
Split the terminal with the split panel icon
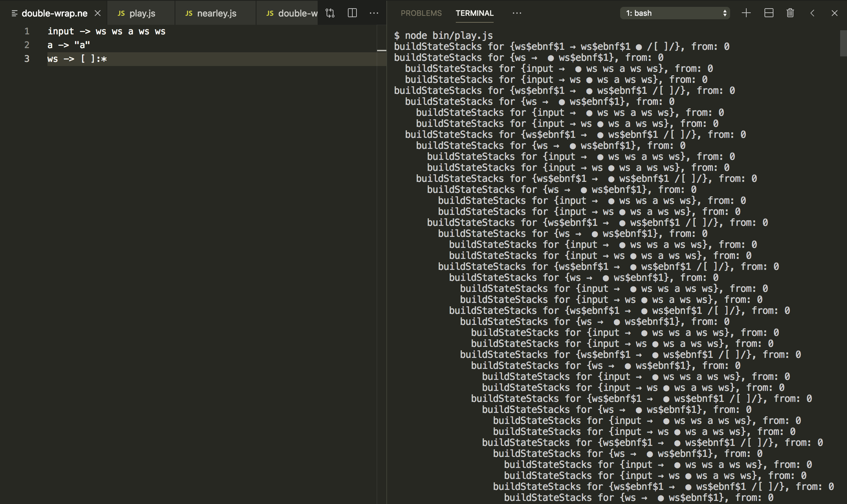pos(769,13)
